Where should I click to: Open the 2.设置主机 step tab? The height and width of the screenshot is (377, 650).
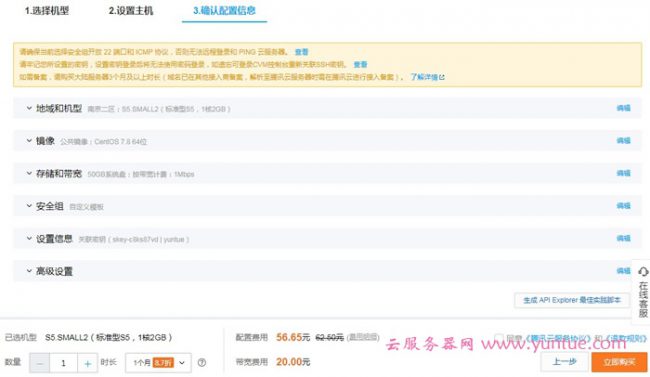[131, 11]
